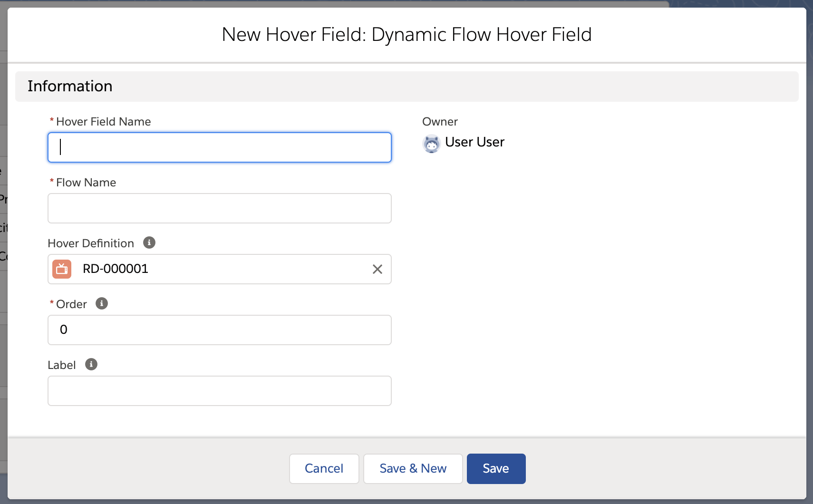Save the new hover field
Viewport: 813px width, 504px height.
(496, 469)
